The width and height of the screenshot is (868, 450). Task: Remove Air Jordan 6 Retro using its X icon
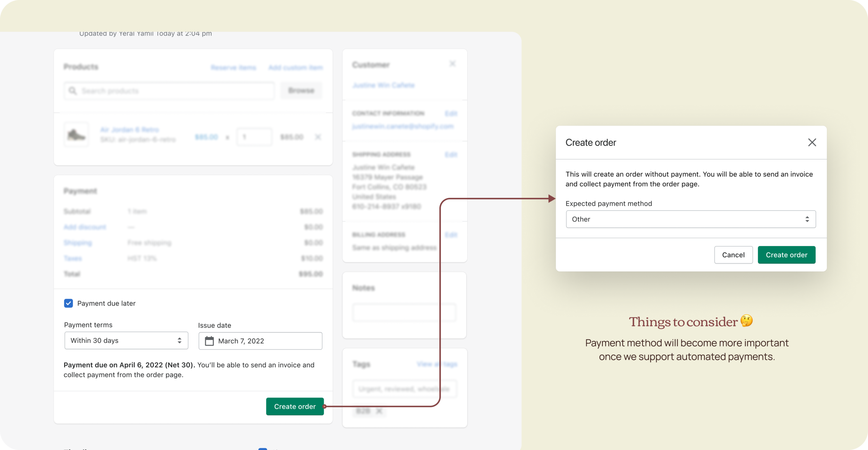pyautogui.click(x=318, y=137)
